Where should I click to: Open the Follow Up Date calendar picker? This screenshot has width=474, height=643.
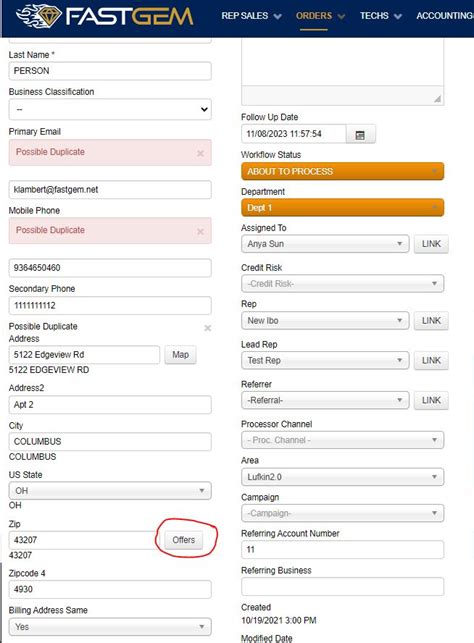360,135
